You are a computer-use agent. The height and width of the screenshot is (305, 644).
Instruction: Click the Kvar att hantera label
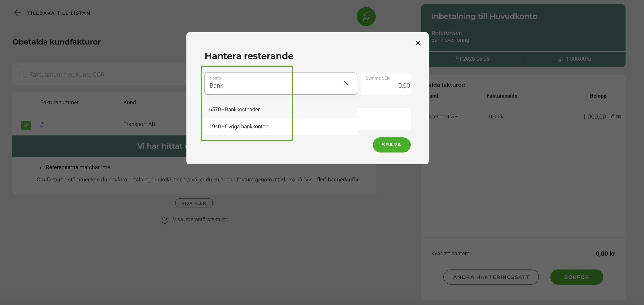click(x=450, y=253)
